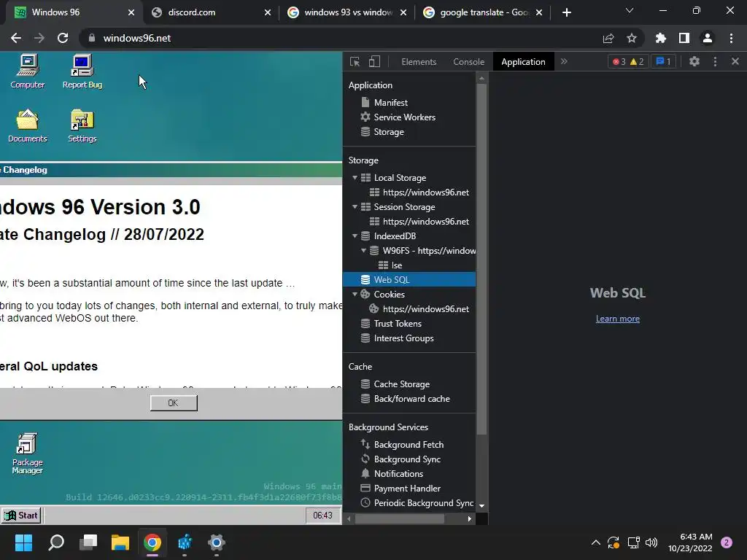This screenshot has height=560, width=747.
Task: Switch to the Elements tab
Action: coord(419,62)
